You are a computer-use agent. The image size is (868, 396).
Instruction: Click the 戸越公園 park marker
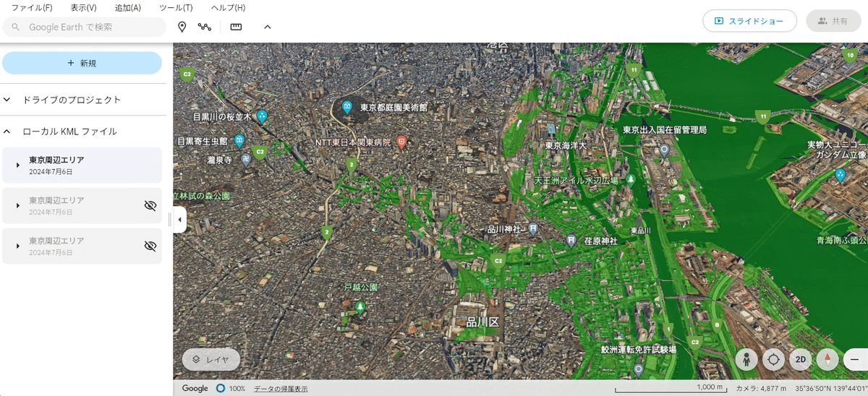coord(360,308)
